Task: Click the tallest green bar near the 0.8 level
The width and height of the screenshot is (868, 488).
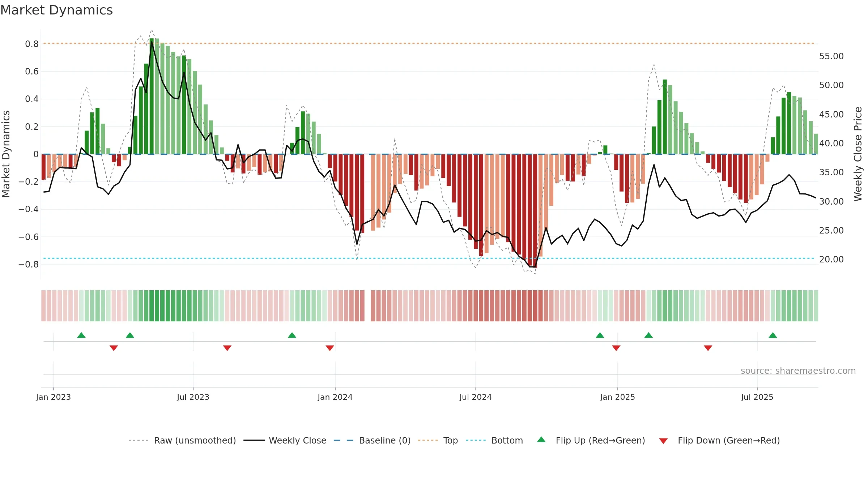Action: tap(152, 96)
